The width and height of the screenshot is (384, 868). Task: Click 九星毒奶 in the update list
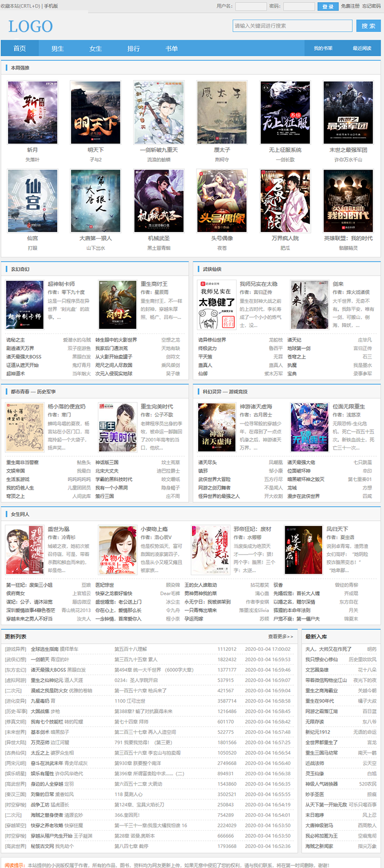coord(40,701)
